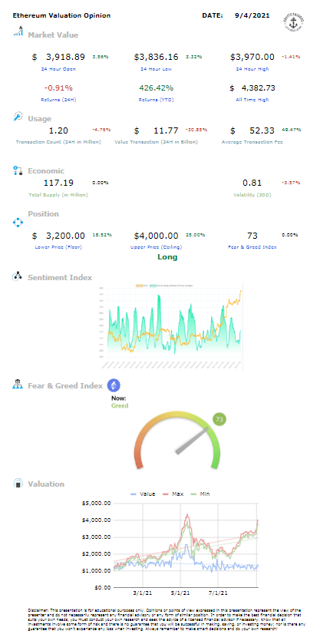Click the 73 index value in Position
Viewport: 320px width, 644px height.
(252, 236)
